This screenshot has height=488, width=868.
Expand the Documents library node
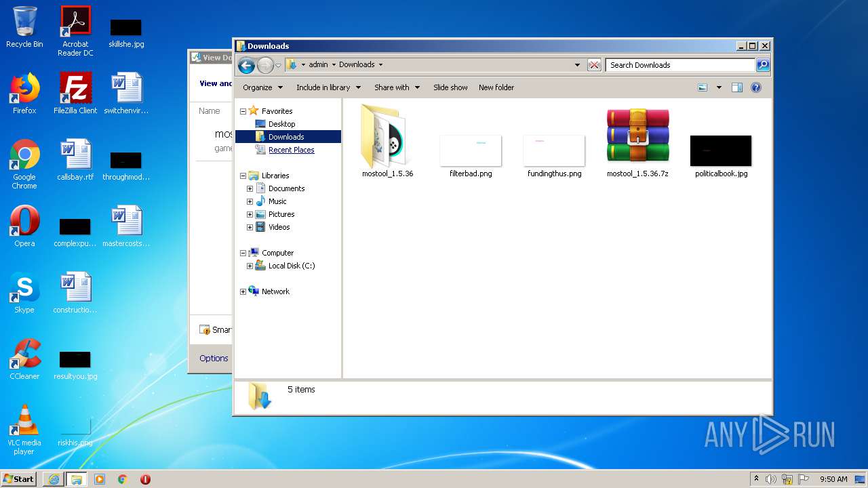pyautogui.click(x=250, y=188)
